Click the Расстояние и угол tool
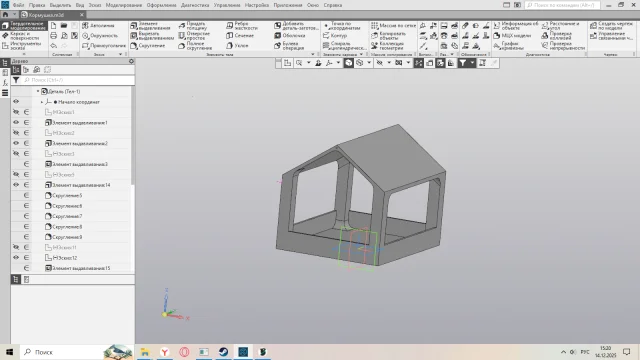The width and height of the screenshot is (640, 360). coord(560,26)
